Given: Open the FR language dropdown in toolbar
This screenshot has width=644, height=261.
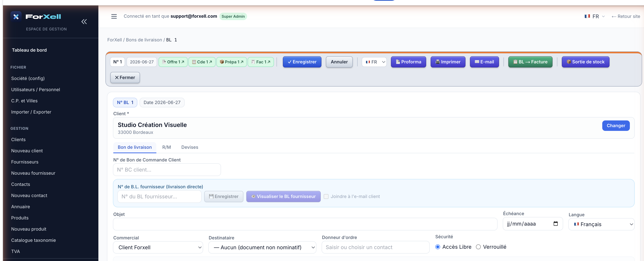Looking at the screenshot, I should pos(374,62).
